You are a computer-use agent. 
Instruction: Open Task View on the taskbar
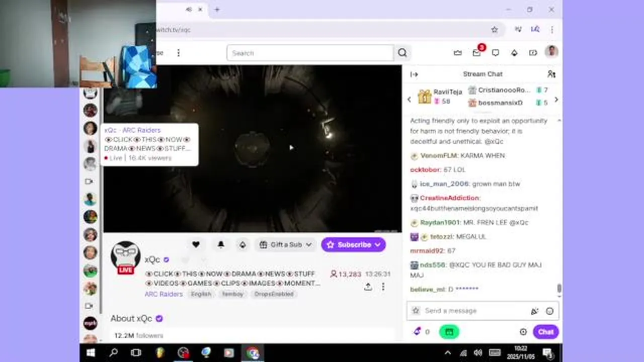(136, 352)
